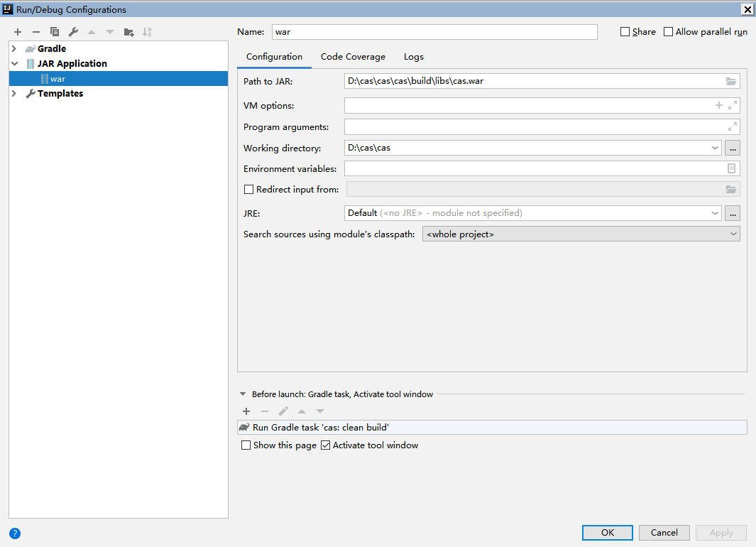Open the Environment variables editor icon
This screenshot has width=756, height=547.
pos(732,168)
